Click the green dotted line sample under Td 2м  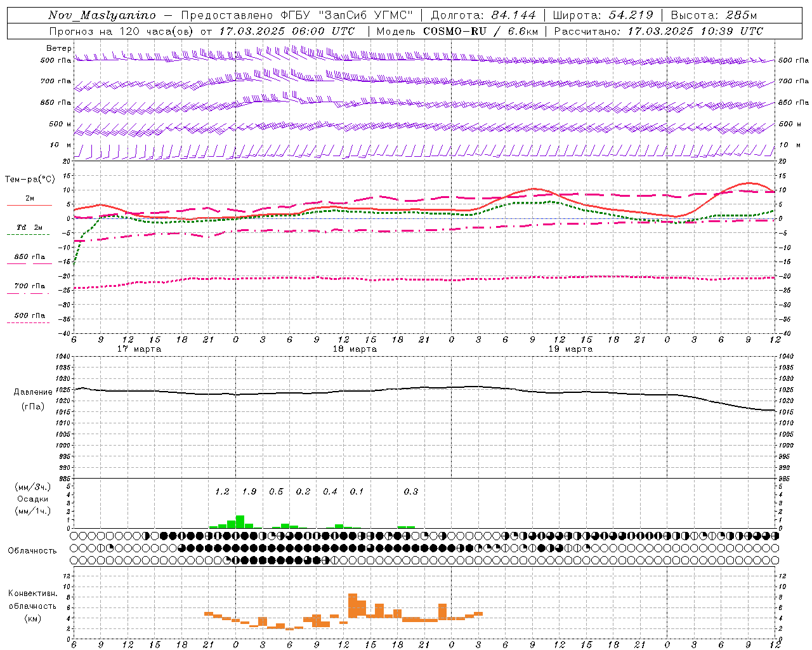pyautogui.click(x=28, y=235)
